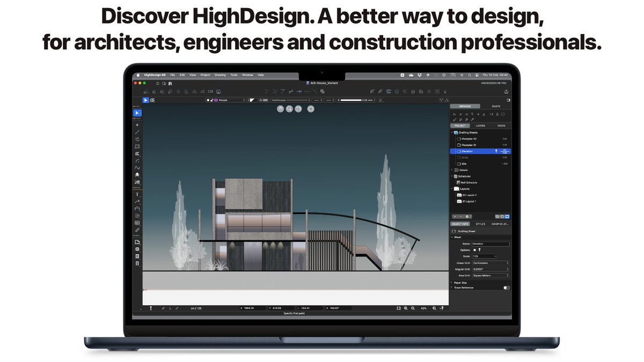Switch to the Styles tab

480,224
